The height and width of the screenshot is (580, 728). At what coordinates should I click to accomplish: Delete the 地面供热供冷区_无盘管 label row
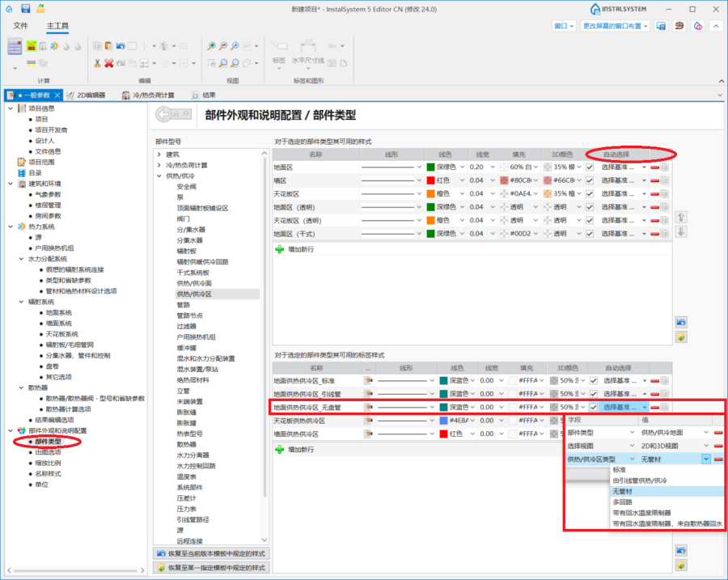click(x=654, y=407)
